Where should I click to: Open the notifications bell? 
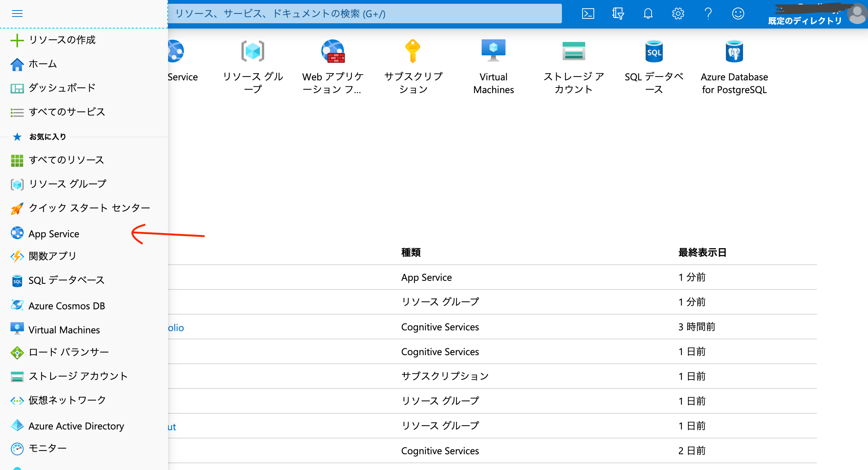click(648, 14)
